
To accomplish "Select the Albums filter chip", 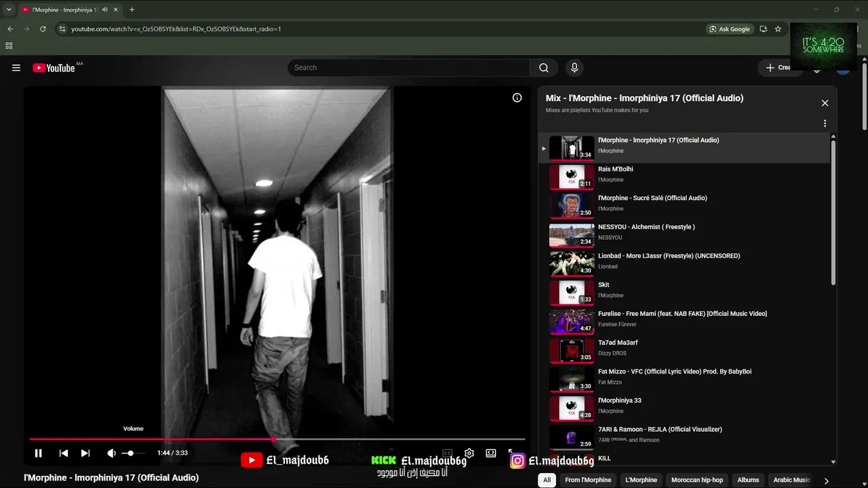I will pos(749,480).
